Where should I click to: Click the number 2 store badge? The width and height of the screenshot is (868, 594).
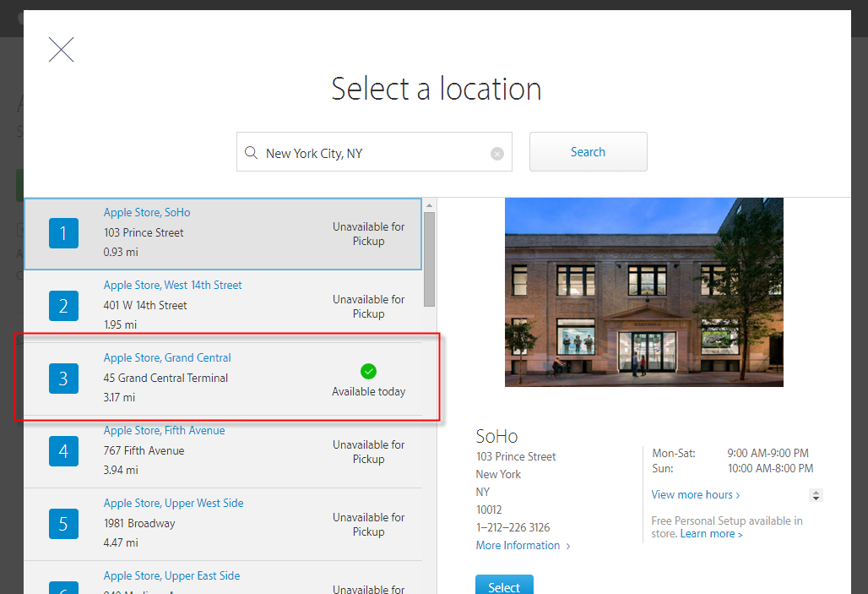(63, 306)
